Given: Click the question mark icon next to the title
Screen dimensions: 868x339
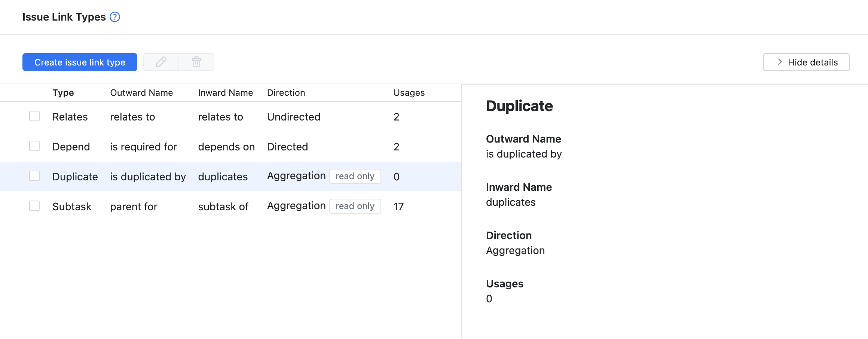Looking at the screenshot, I should click(115, 17).
